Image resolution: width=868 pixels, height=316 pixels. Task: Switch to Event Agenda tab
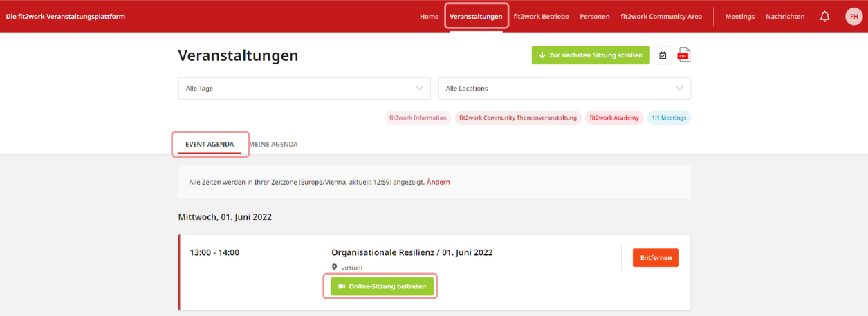[x=210, y=145]
